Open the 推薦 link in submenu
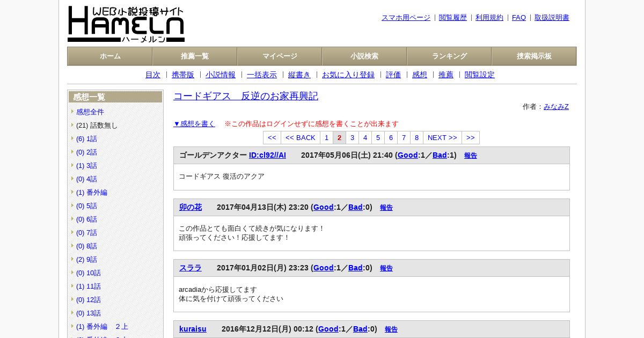644x338 pixels. pyautogui.click(x=446, y=75)
